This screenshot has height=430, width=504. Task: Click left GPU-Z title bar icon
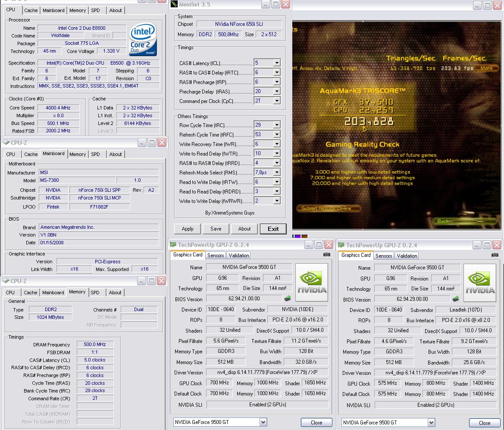click(x=173, y=245)
